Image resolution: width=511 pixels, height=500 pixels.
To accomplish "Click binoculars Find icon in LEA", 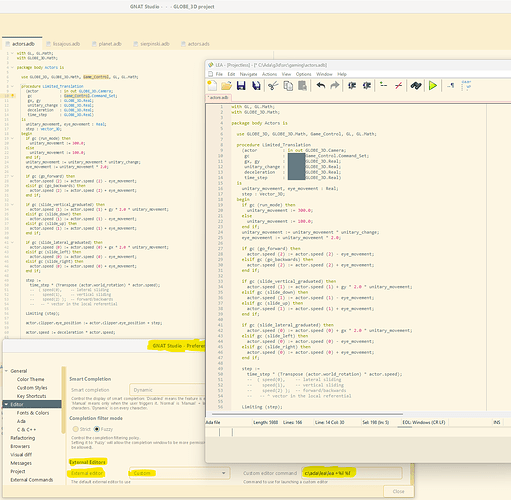I will click(x=416, y=86).
